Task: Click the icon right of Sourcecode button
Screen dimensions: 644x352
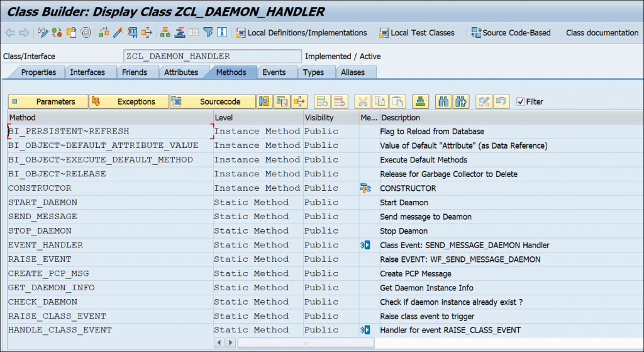Action: point(265,101)
